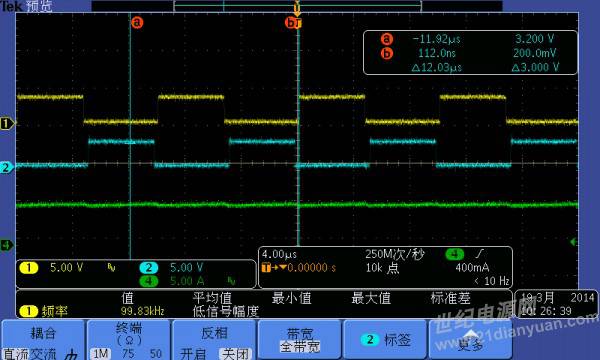The height and width of the screenshot is (360, 600).
Task: Click the 250M次/秒 sample rate readout
Action: (x=395, y=254)
